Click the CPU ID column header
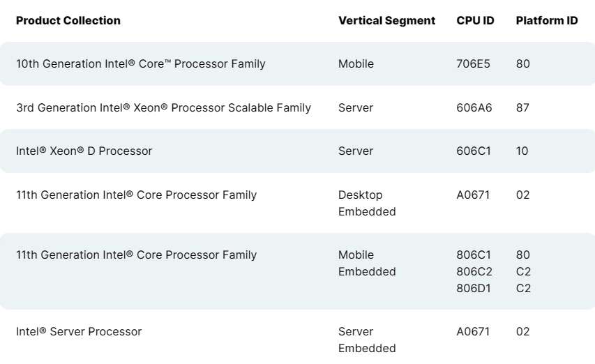Screen dimensions: 595x364 [x=475, y=20]
